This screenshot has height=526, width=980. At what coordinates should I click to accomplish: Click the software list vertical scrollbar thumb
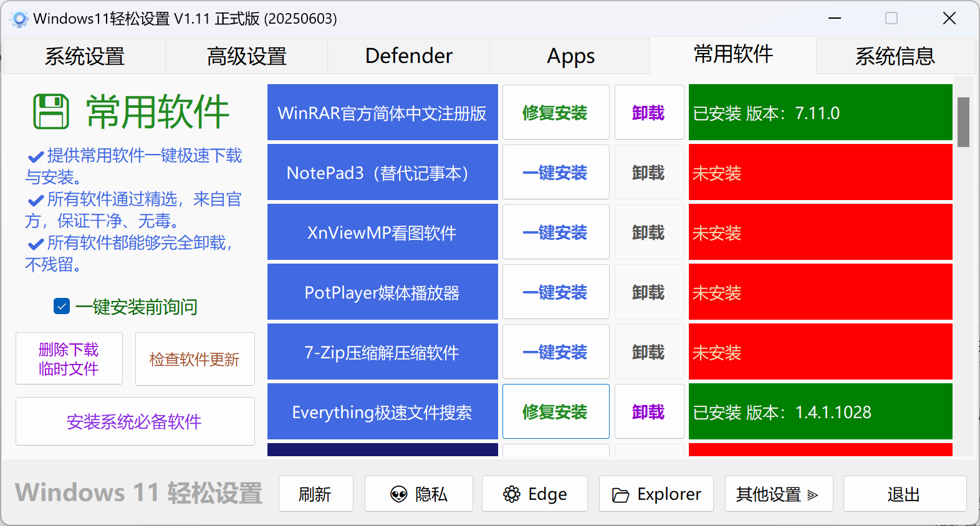964,122
